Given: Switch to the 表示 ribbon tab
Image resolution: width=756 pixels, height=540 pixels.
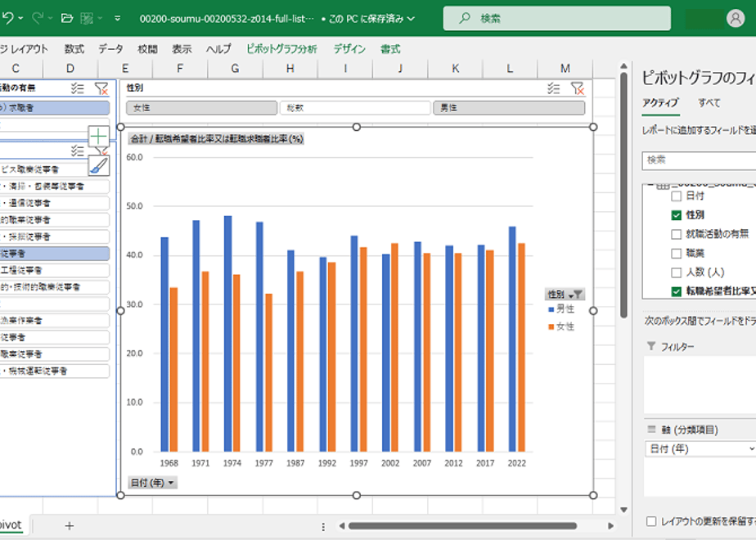Looking at the screenshot, I should pos(182,49).
